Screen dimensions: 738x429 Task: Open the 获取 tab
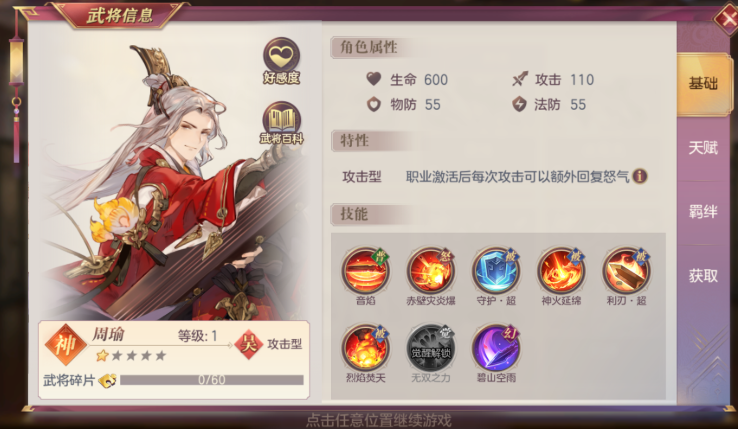pos(703,276)
